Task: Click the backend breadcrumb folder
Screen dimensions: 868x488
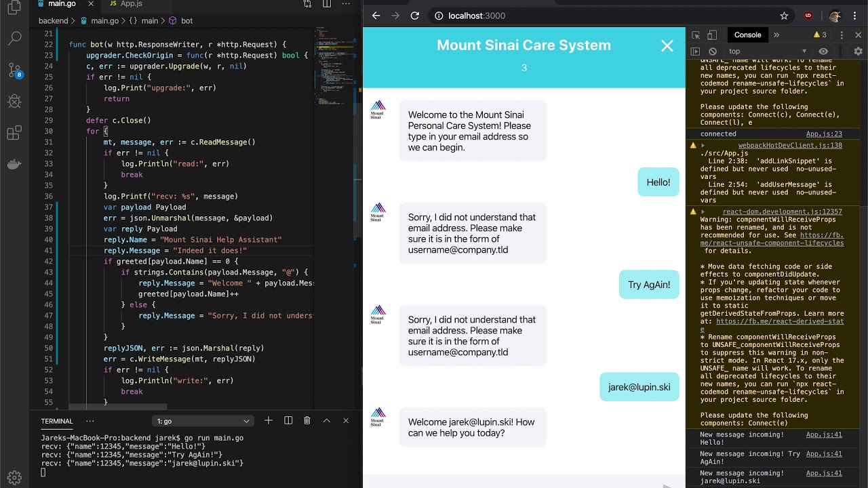Action: point(54,21)
